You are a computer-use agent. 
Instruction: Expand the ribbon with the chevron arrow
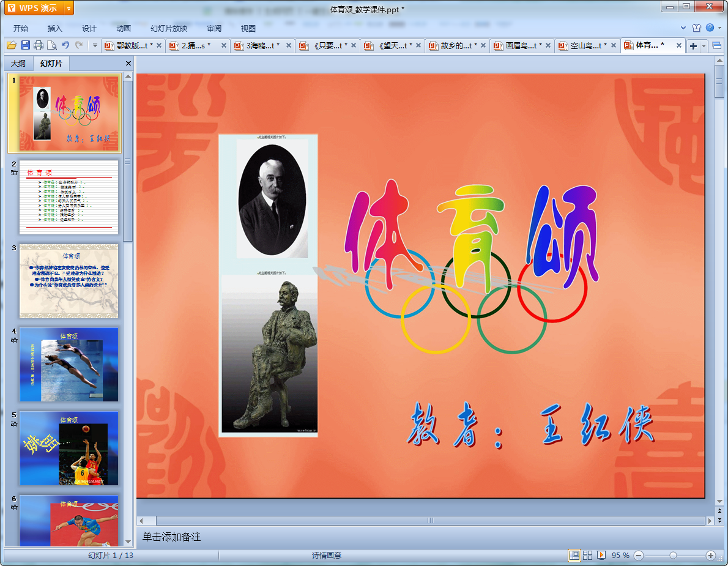(683, 28)
